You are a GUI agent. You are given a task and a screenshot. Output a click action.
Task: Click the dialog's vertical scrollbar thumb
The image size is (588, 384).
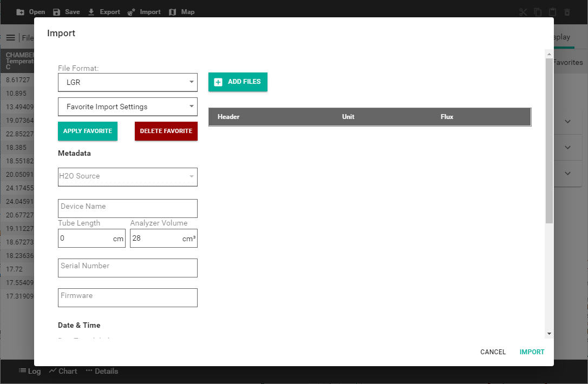point(549,141)
